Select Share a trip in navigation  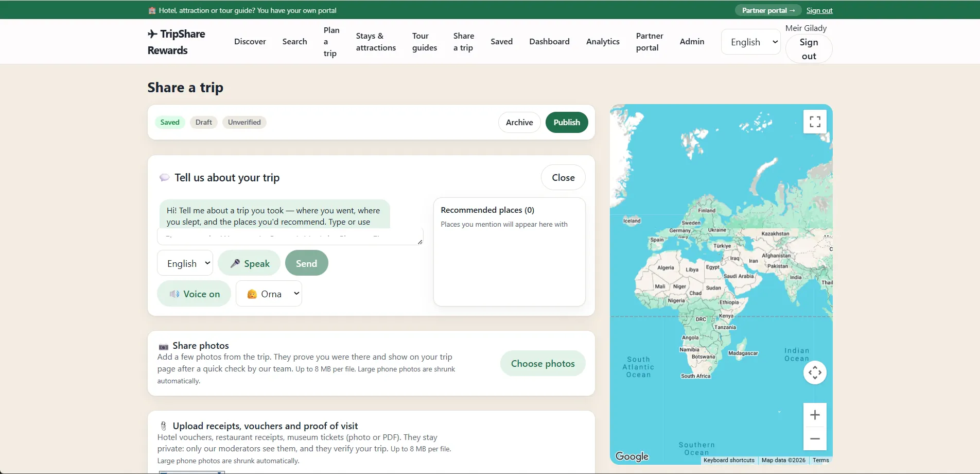point(464,42)
